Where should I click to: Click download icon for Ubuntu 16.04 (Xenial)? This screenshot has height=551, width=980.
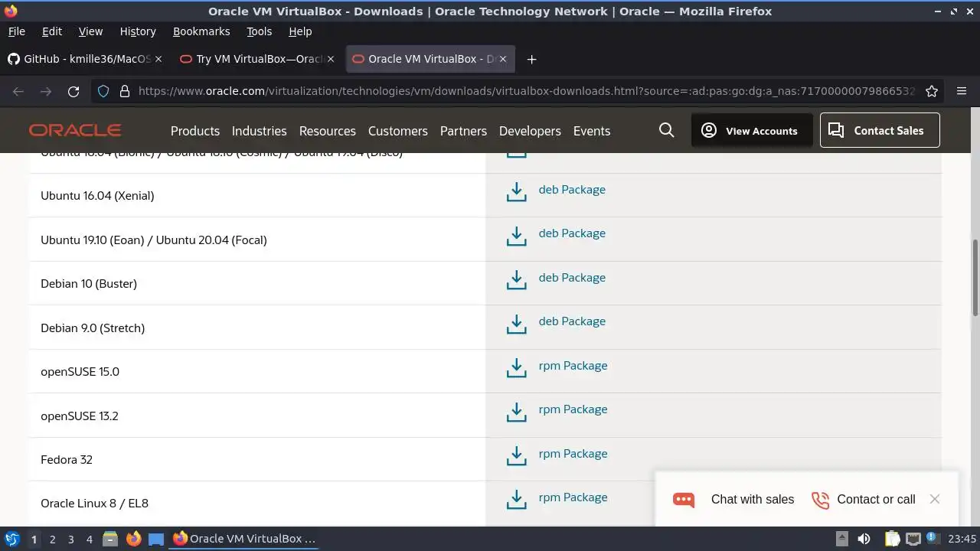517,192
